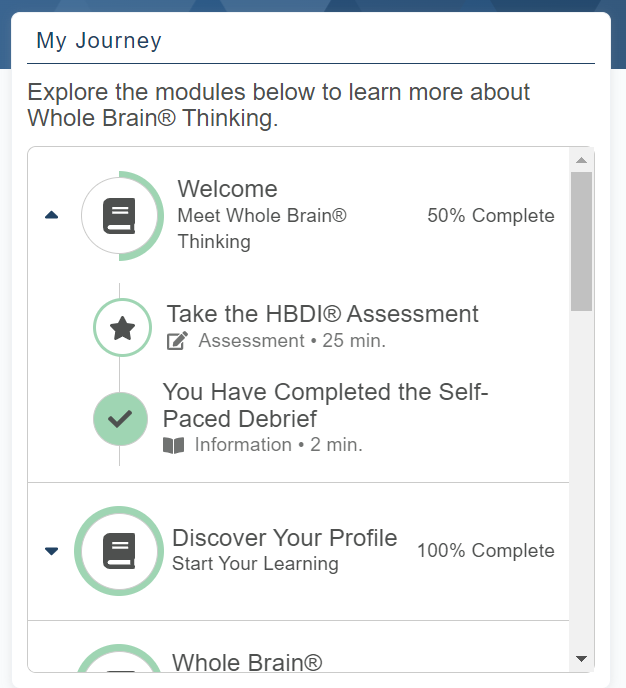The height and width of the screenshot is (688, 626).
Task: Click the Welcome module book icon
Action: click(119, 216)
